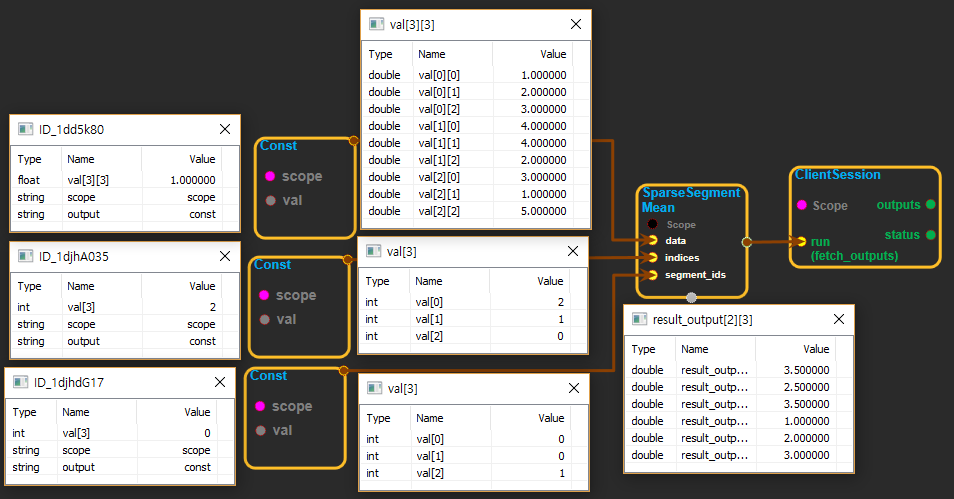Close the val[3][3] window
The width and height of the screenshot is (954, 499).
click(575, 24)
